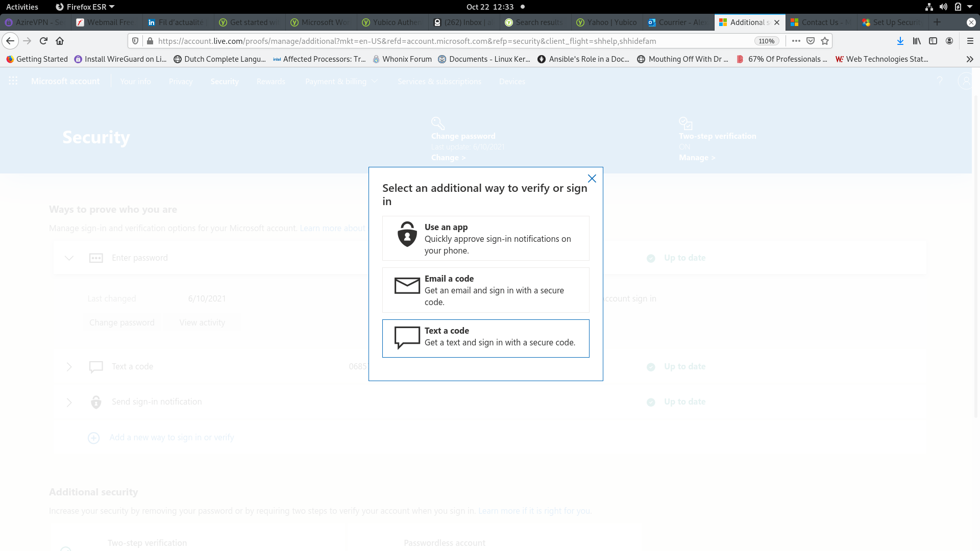
Task: Open the Getting Started bookmark
Action: click(37, 59)
